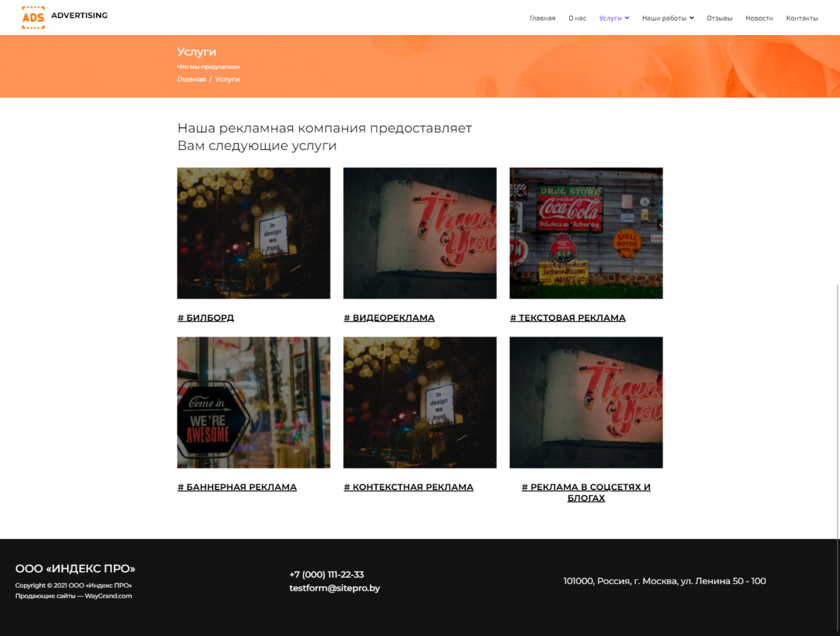This screenshot has width=840, height=636.
Task: Navigate to Новости in the menu
Action: pos(759,18)
